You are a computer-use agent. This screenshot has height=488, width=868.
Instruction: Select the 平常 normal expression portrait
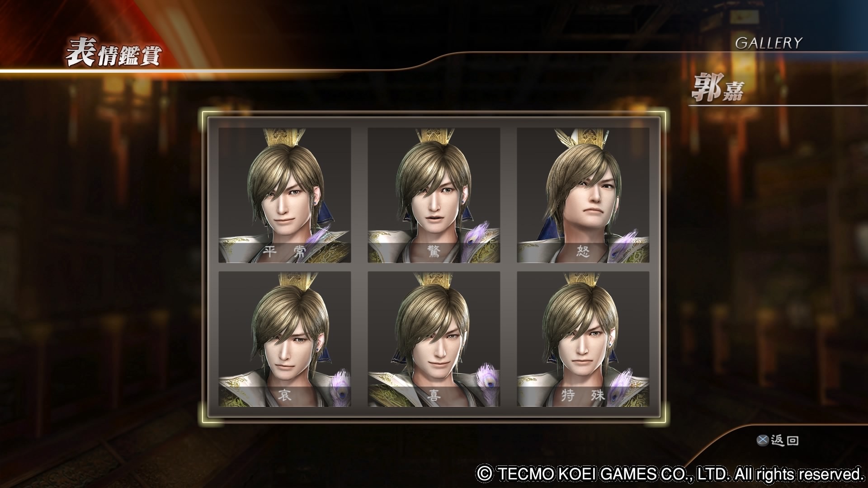coord(285,195)
